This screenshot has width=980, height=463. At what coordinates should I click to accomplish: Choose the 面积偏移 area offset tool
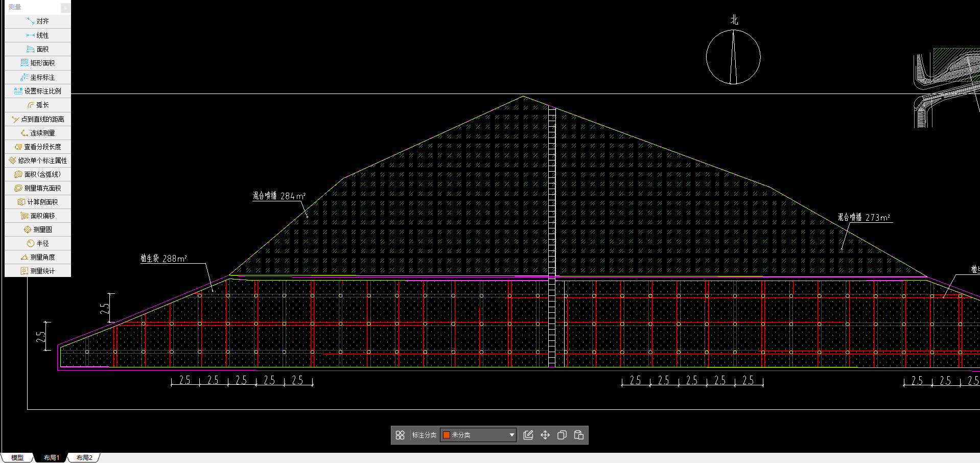(x=38, y=216)
